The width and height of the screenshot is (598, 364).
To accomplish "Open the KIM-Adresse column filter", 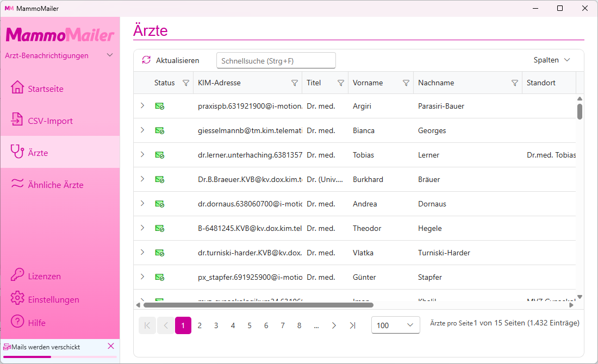I will [295, 83].
